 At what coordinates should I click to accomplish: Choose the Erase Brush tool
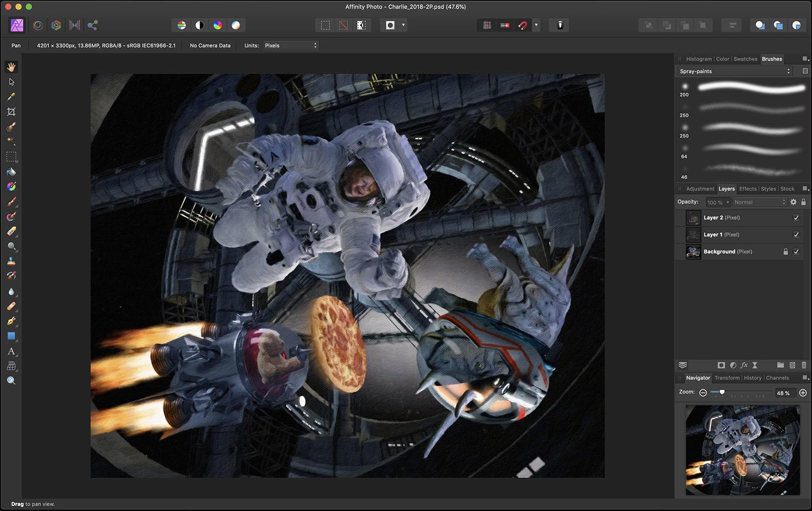point(11,231)
